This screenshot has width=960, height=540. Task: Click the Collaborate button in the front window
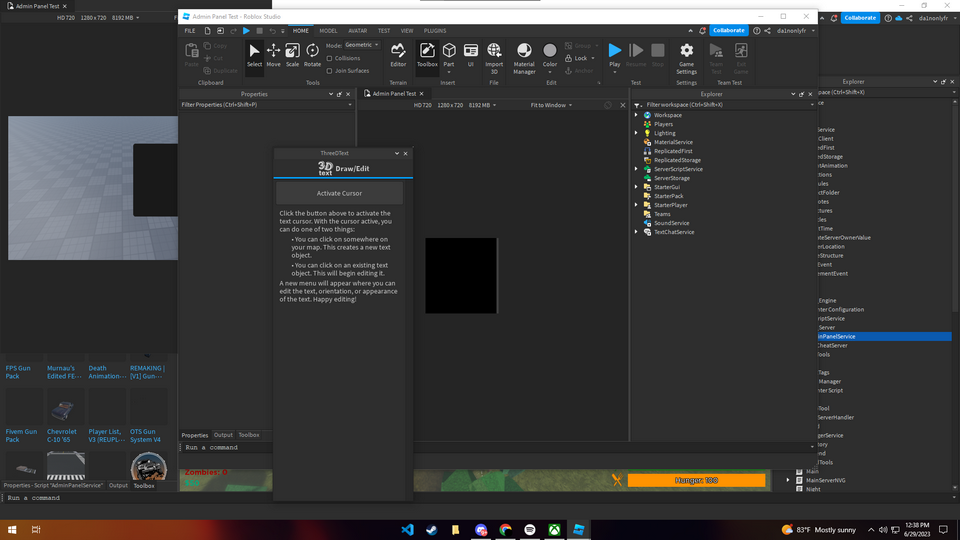coord(729,31)
